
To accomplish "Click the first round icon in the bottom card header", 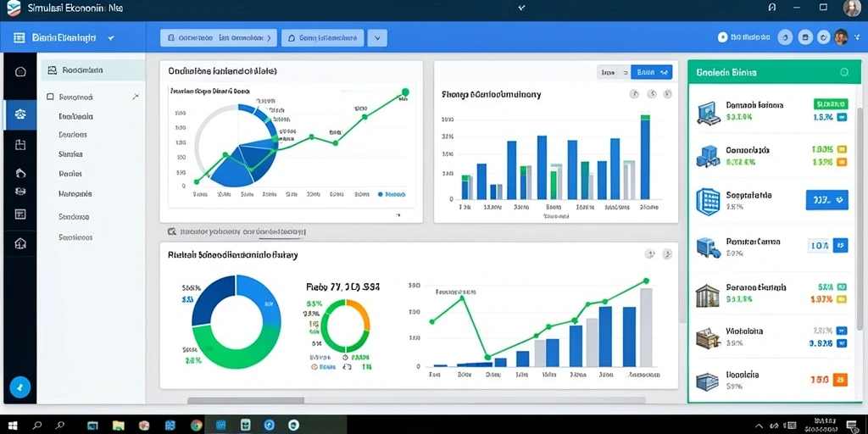I will point(650,254).
